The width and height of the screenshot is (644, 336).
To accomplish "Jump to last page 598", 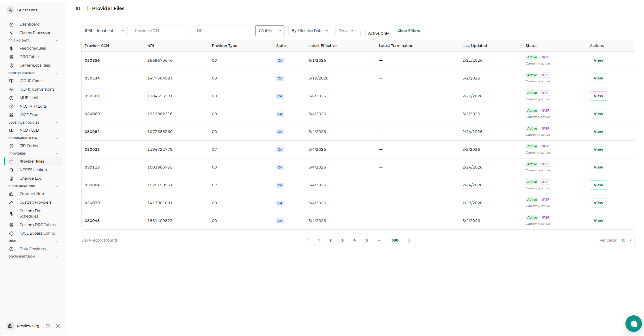I will [395, 240].
